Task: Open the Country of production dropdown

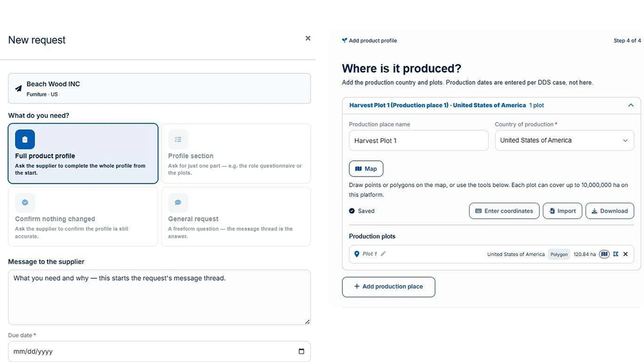Action: coord(564,140)
